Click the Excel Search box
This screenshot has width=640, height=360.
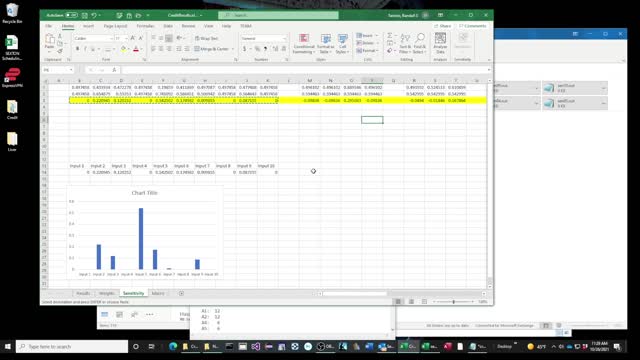pyautogui.click(x=278, y=15)
